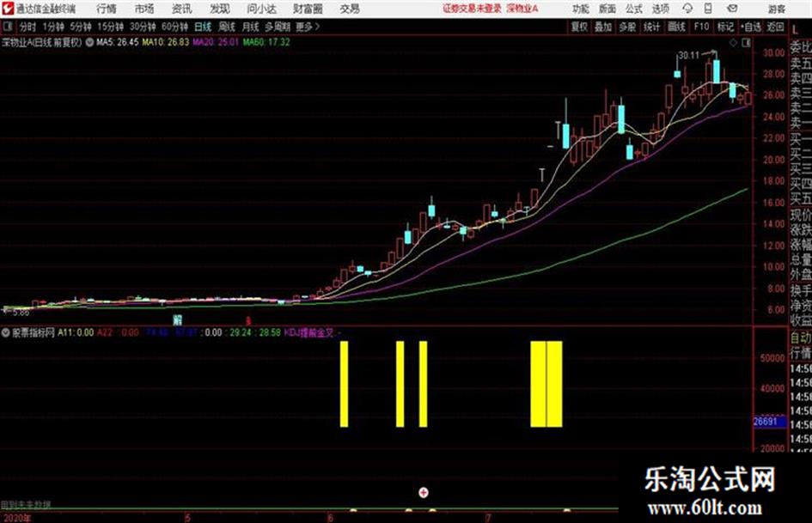The image size is (812, 523).
Task: Select the 月线 monthly chart tab
Action: [251, 27]
